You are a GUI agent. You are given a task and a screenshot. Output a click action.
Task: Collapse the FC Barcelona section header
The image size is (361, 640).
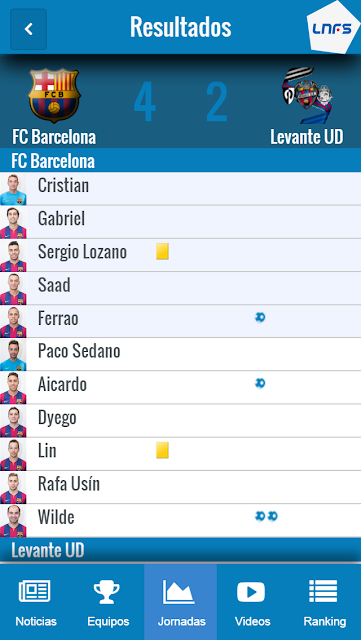pyautogui.click(x=180, y=161)
